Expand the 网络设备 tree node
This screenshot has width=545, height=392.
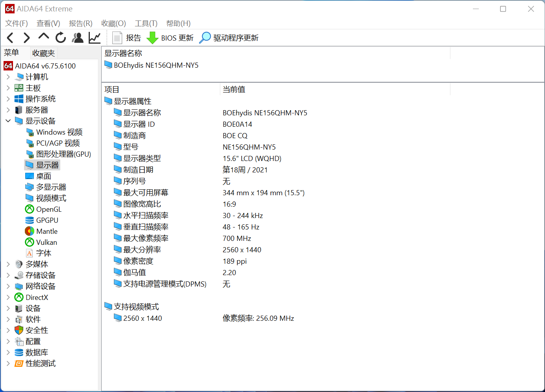click(8, 286)
